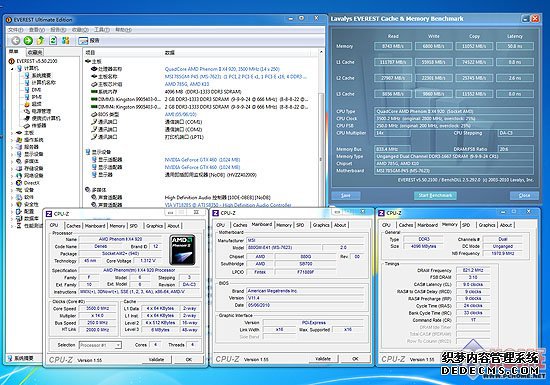Click the 数据 column header in EVEREST
The image size is (550, 385).
[x=170, y=53]
